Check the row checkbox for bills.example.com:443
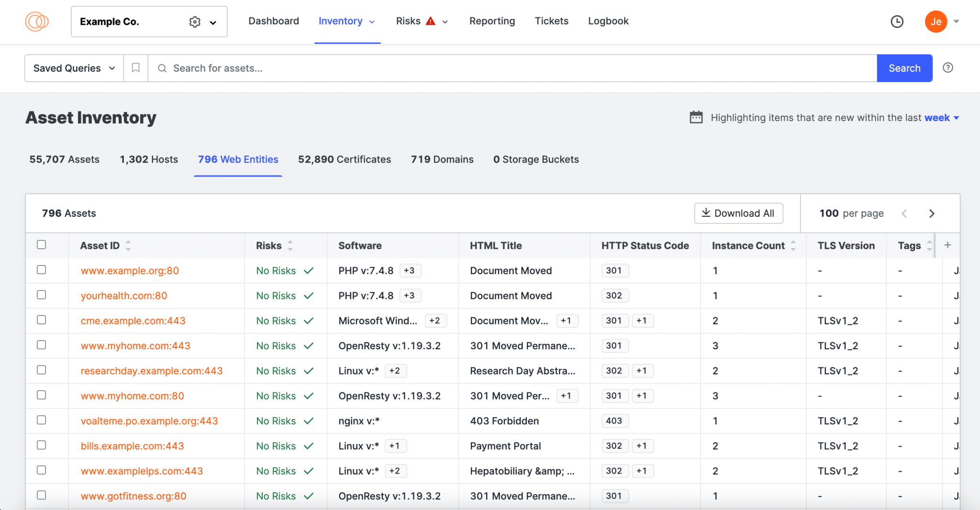The width and height of the screenshot is (980, 510). pyautogui.click(x=41, y=445)
